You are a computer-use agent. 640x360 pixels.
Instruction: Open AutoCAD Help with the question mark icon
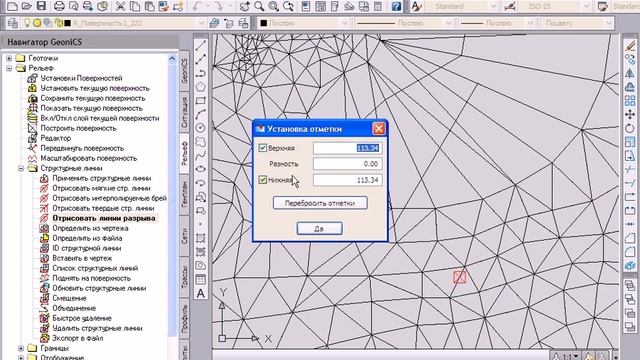396,6
